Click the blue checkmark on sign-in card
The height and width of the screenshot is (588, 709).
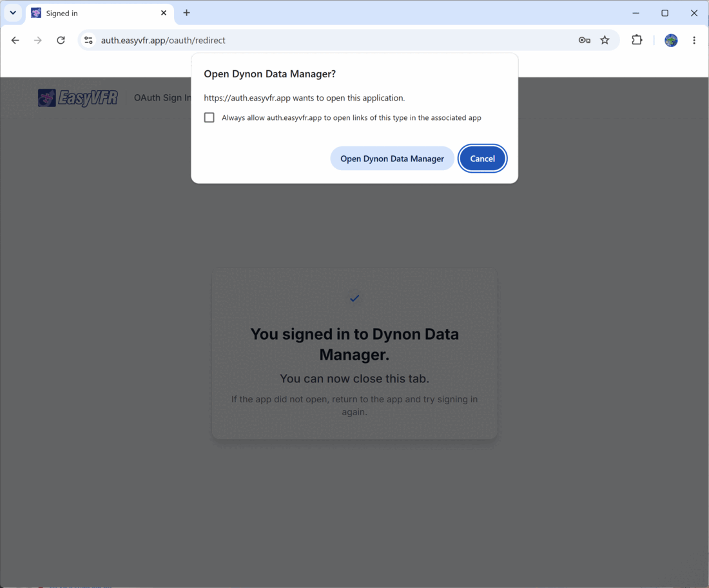click(x=354, y=298)
